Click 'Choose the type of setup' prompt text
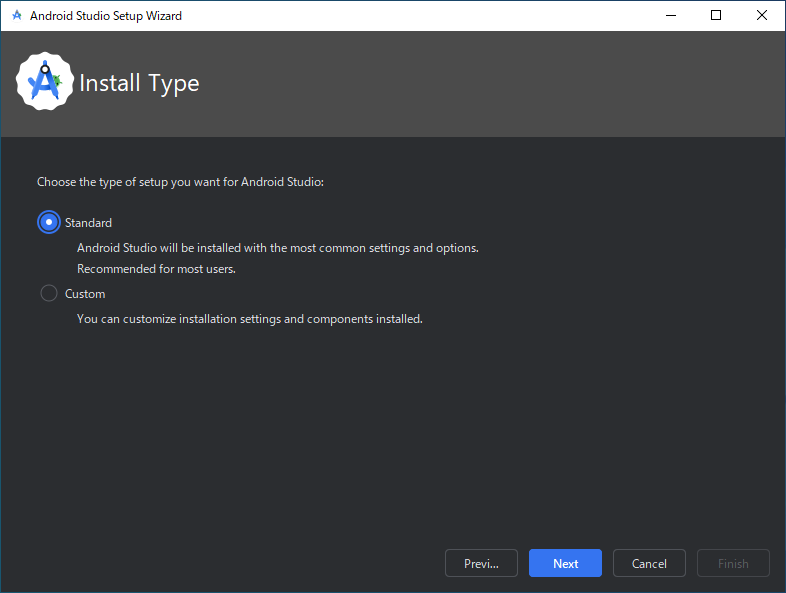Image resolution: width=786 pixels, height=593 pixels. (x=180, y=182)
